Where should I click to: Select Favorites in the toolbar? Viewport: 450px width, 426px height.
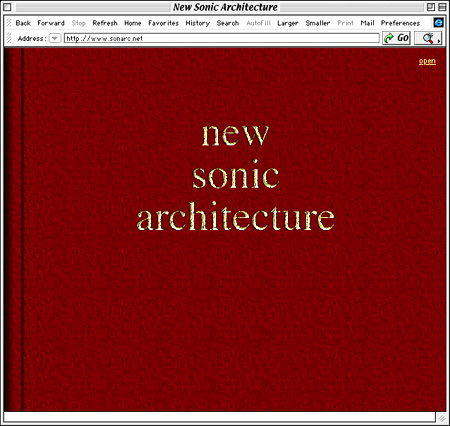coord(163,23)
